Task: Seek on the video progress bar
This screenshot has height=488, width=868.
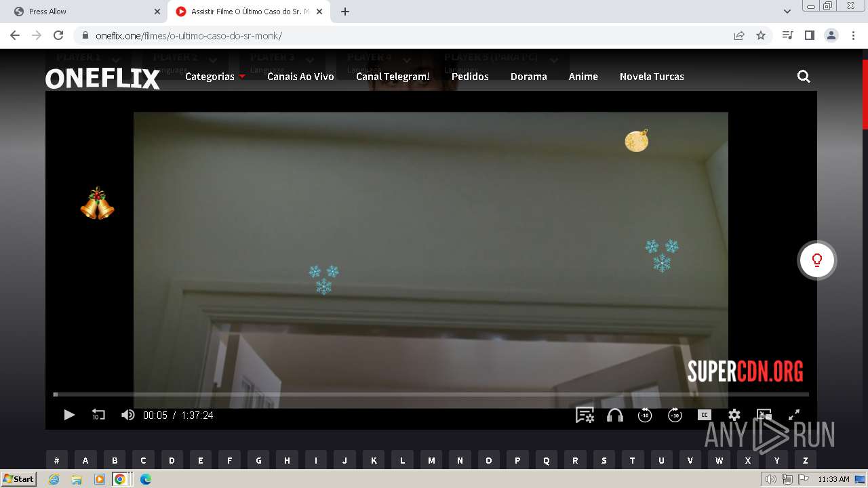Action: [431, 394]
